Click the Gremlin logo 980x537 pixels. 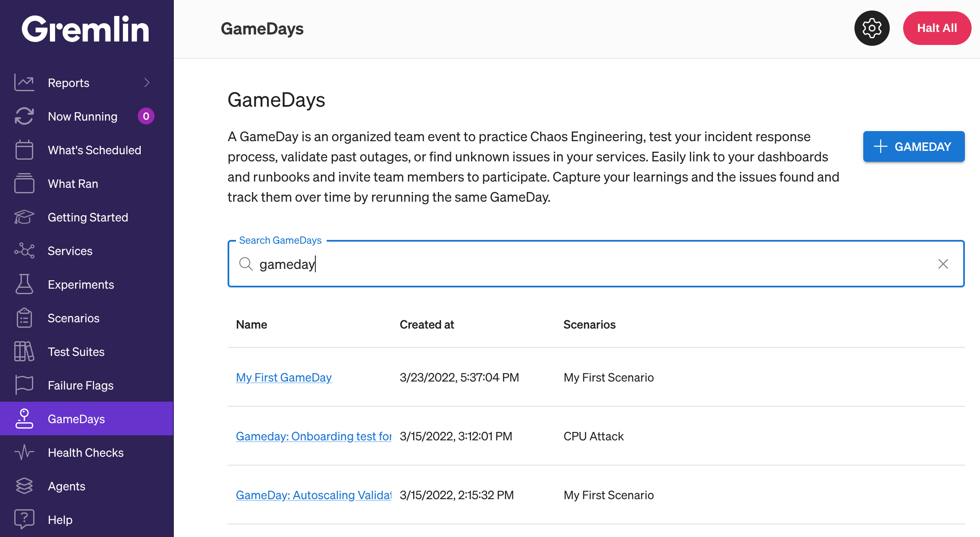point(86,29)
